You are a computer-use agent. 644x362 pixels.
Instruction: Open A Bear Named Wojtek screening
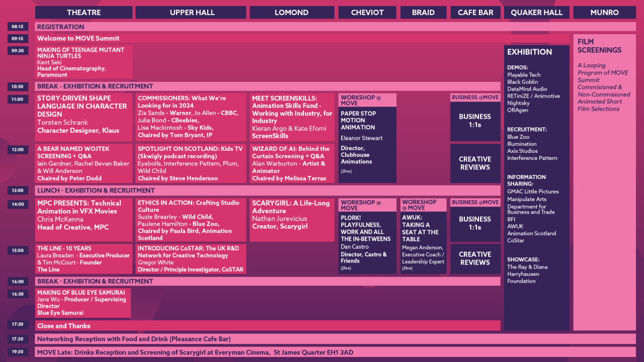84,163
